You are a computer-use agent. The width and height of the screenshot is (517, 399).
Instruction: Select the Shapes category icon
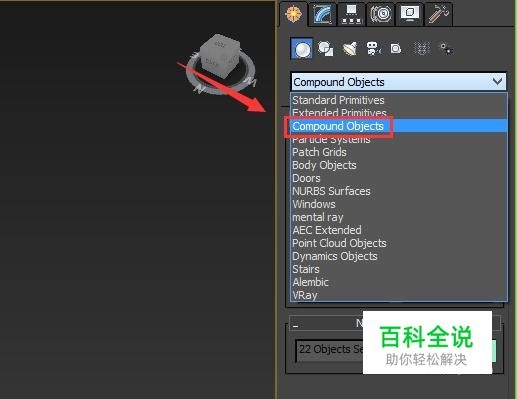pos(325,49)
